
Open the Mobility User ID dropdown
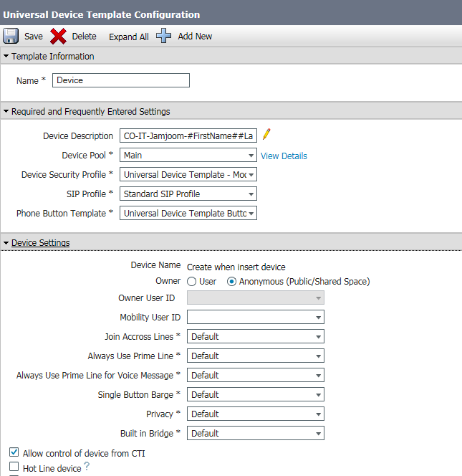[255, 317]
